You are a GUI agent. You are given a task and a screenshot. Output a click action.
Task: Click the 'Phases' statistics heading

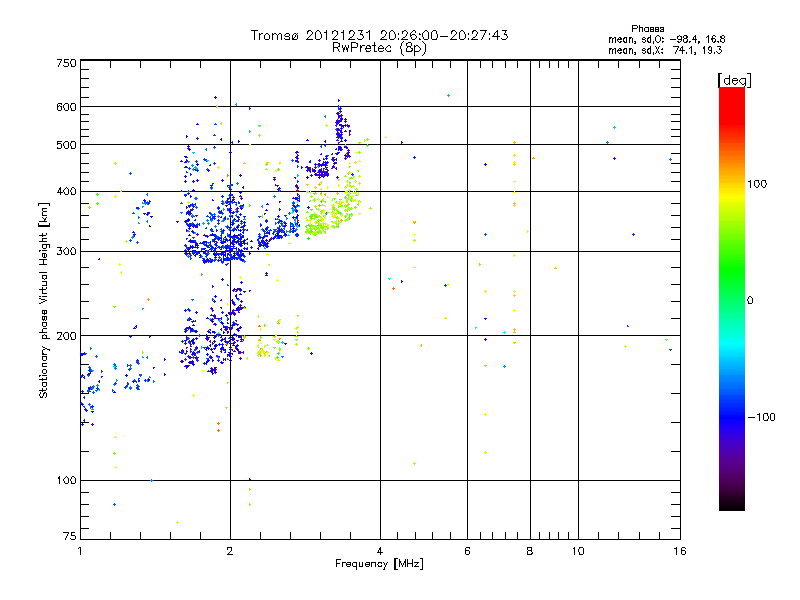click(648, 29)
